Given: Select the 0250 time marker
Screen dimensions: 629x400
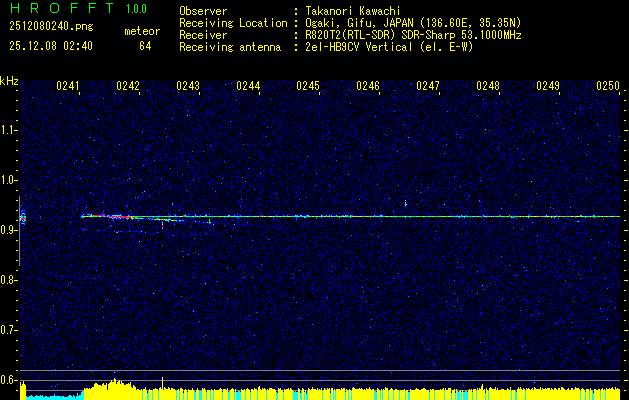Looking at the screenshot, I should pyautogui.click(x=608, y=87).
